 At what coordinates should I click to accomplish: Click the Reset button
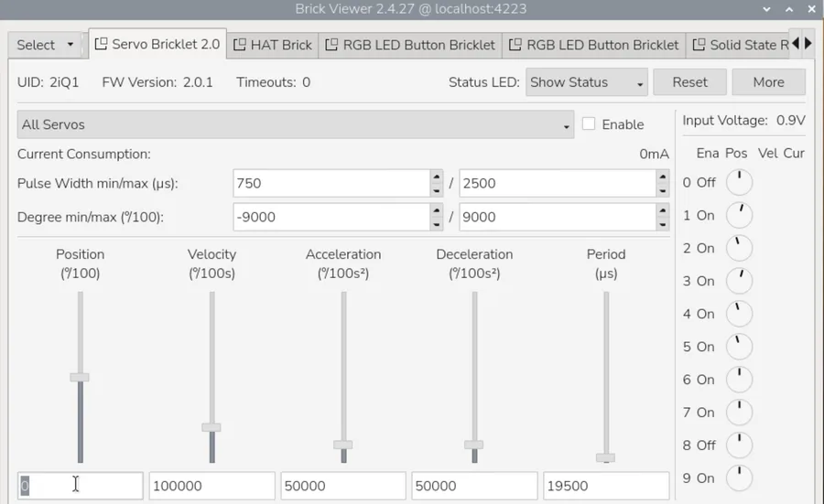[690, 82]
